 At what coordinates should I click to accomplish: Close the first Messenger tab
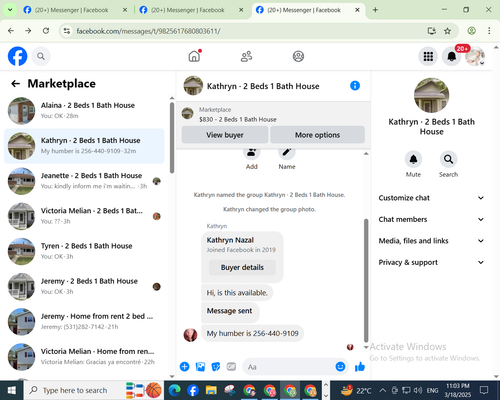coord(125,10)
